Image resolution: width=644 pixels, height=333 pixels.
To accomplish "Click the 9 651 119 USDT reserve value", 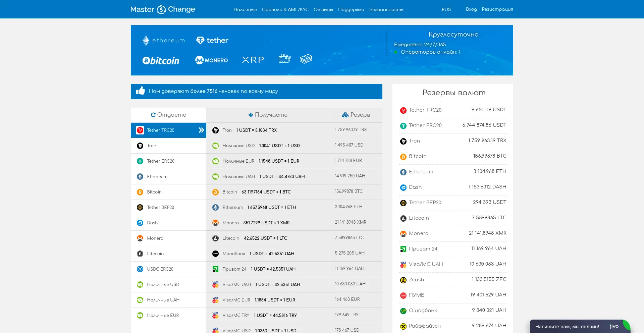I will pos(489,110).
